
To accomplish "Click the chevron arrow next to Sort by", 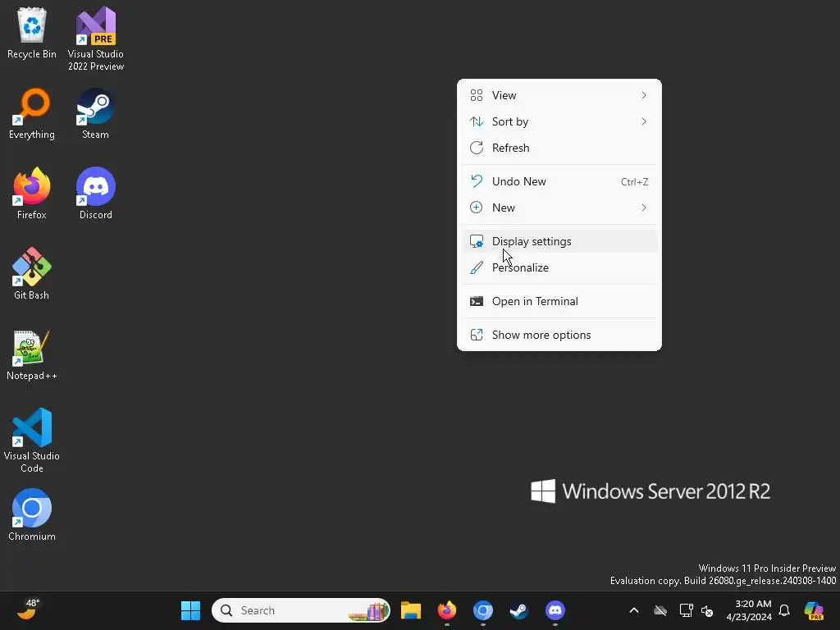I will click(644, 121).
